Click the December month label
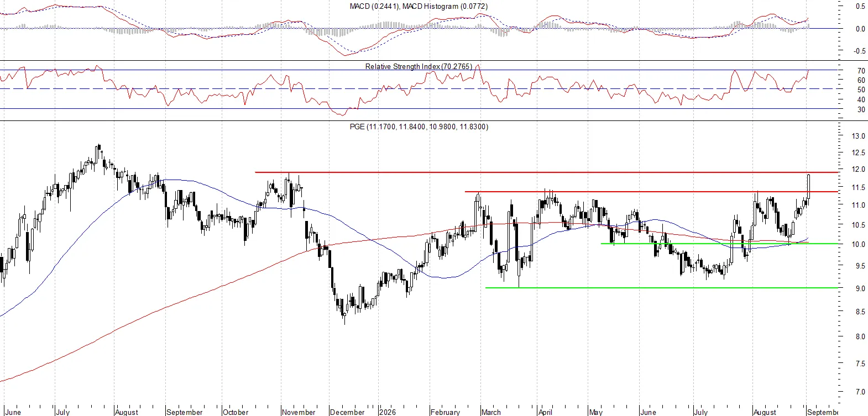This screenshot has width=868, height=416. pyautogui.click(x=347, y=412)
